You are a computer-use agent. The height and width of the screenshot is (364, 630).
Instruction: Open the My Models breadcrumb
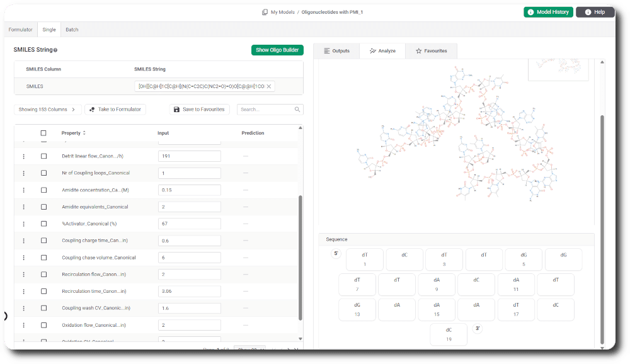pos(282,12)
